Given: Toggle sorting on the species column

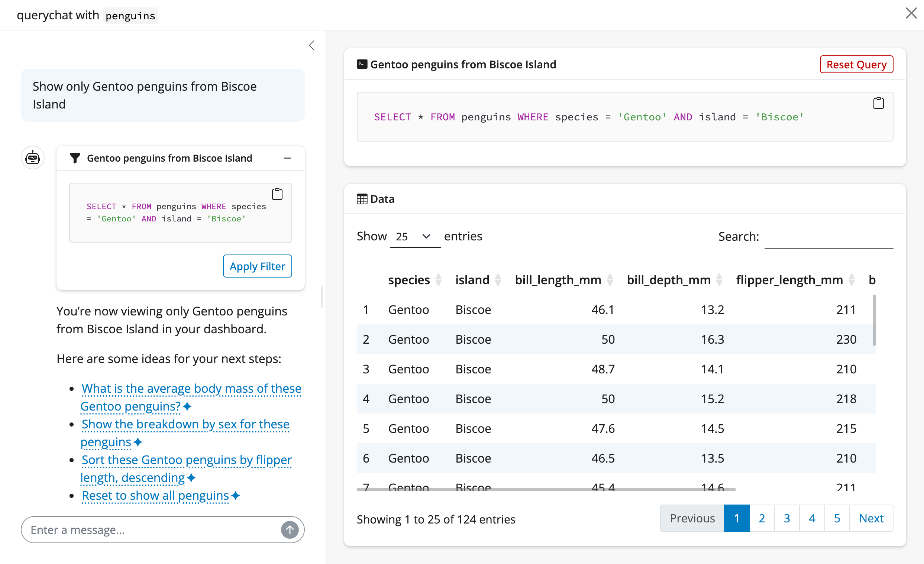Looking at the screenshot, I should point(439,279).
